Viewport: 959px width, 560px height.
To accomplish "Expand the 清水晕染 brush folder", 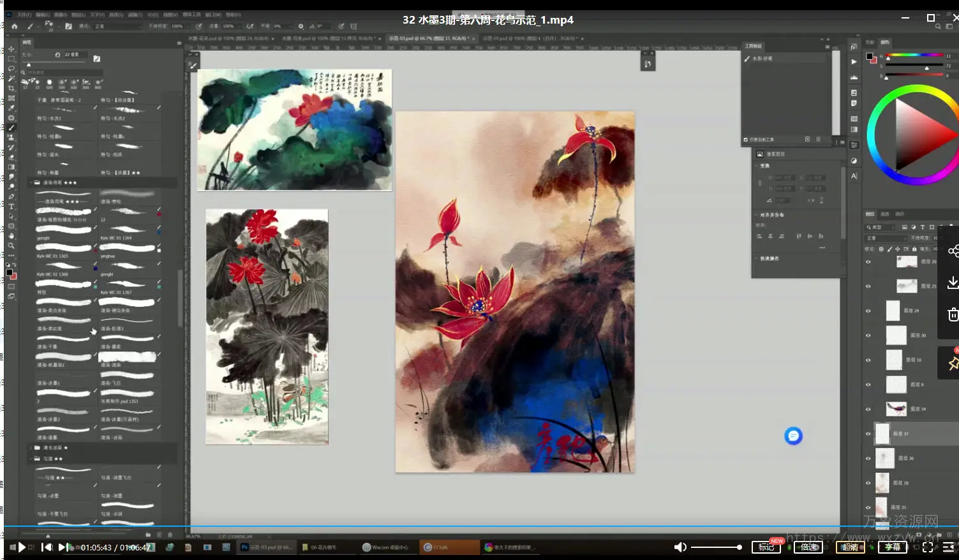I will [30, 448].
